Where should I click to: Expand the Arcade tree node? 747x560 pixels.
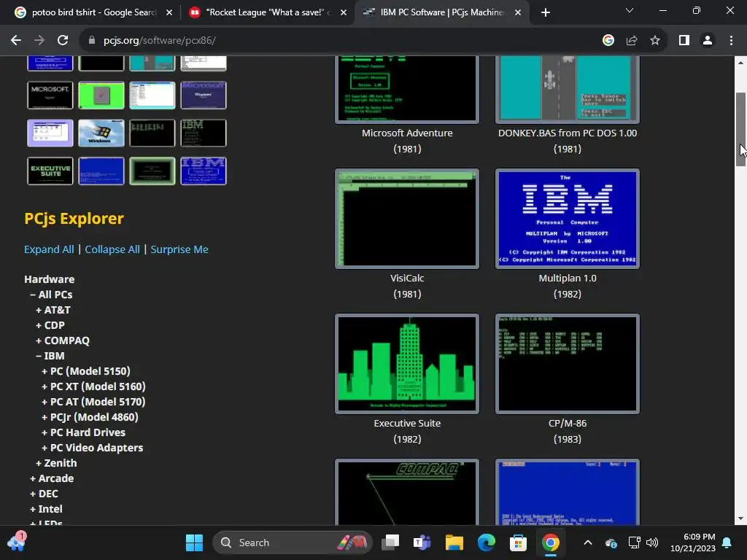coord(52,478)
